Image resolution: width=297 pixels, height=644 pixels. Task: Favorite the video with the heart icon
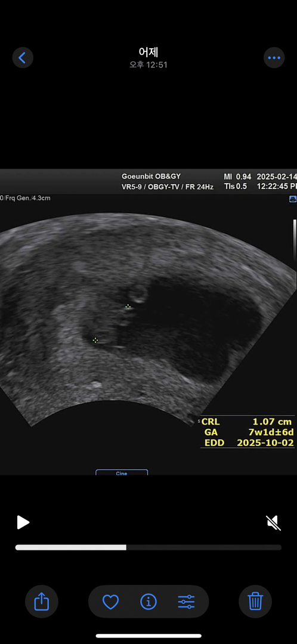(x=110, y=602)
